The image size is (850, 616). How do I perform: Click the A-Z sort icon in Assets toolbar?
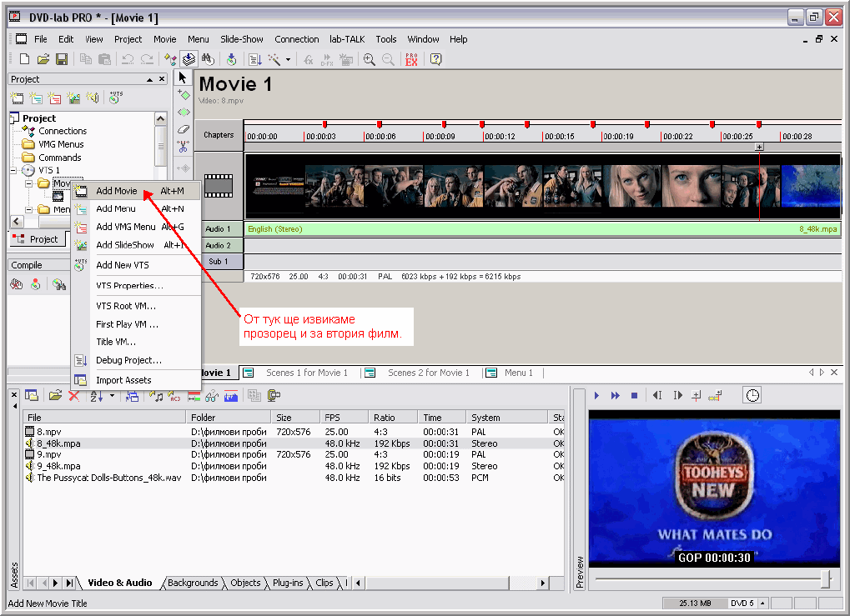(x=97, y=396)
